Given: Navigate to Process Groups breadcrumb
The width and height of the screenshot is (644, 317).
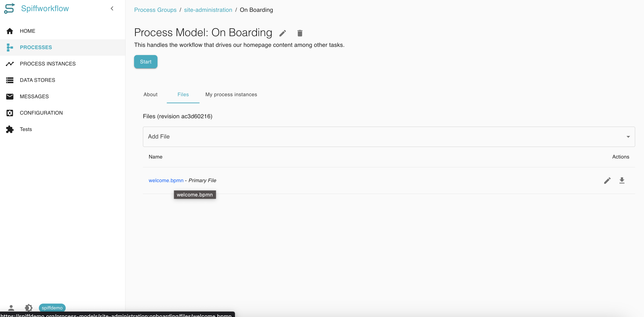Looking at the screenshot, I should tap(155, 10).
